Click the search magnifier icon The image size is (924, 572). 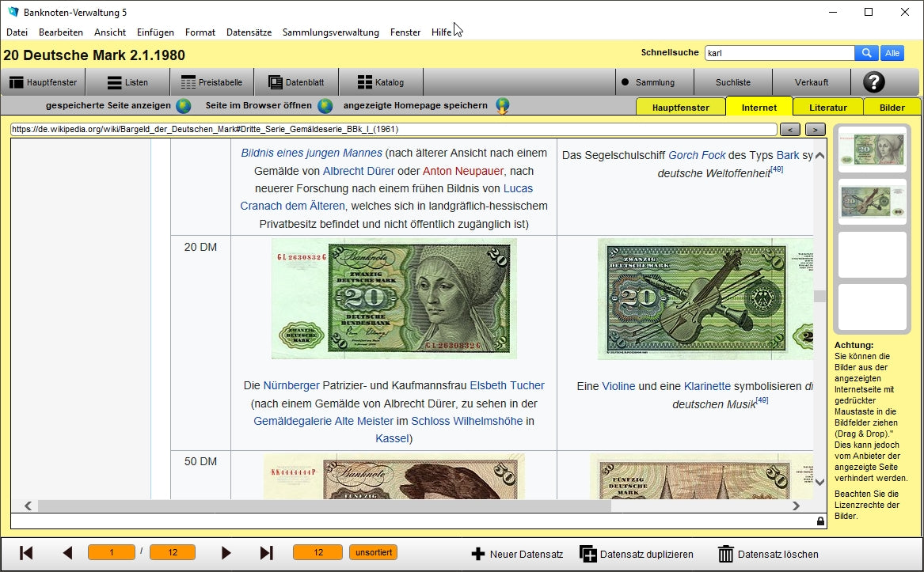tap(866, 53)
